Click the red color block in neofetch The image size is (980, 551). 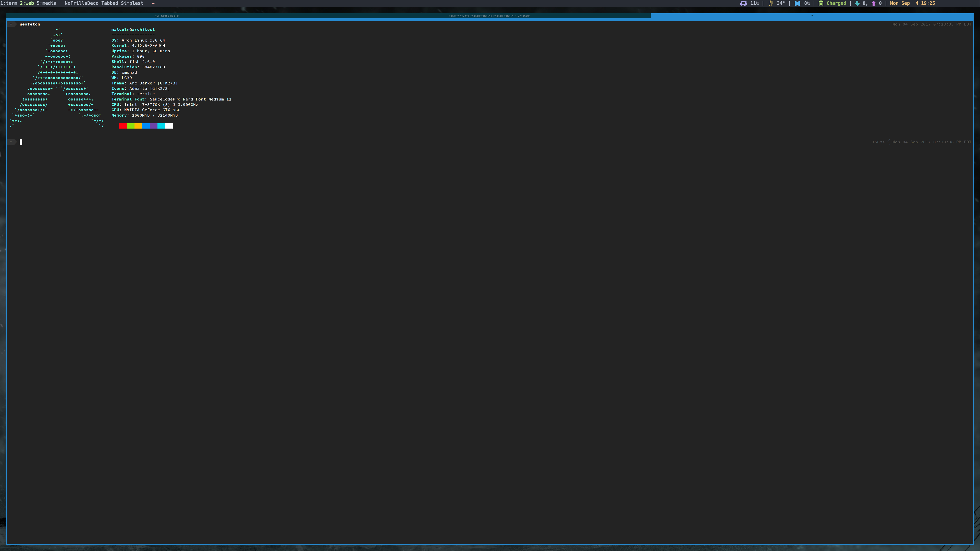122,126
